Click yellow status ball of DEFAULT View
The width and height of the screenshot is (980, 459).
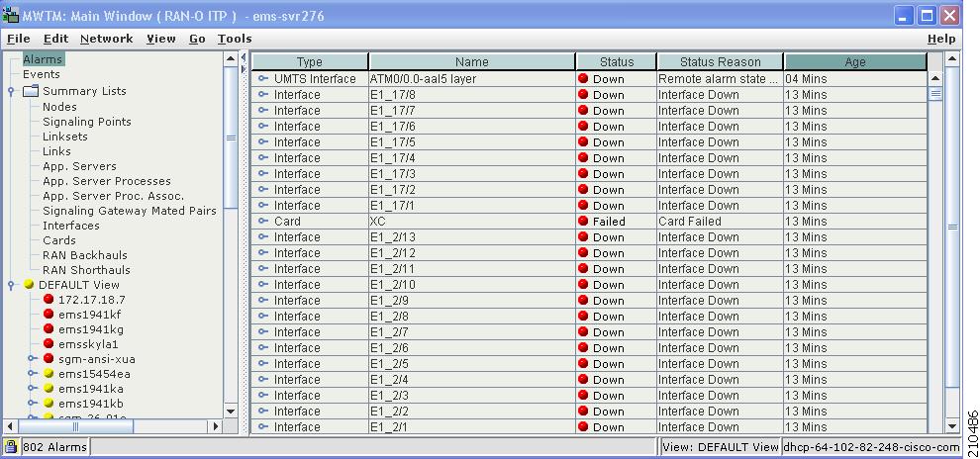pos(29,284)
